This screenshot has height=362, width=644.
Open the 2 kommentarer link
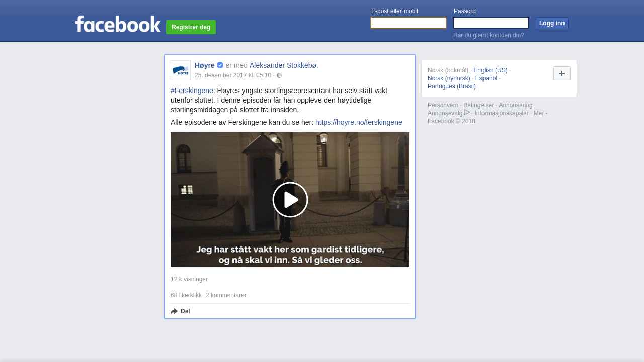pos(226,295)
